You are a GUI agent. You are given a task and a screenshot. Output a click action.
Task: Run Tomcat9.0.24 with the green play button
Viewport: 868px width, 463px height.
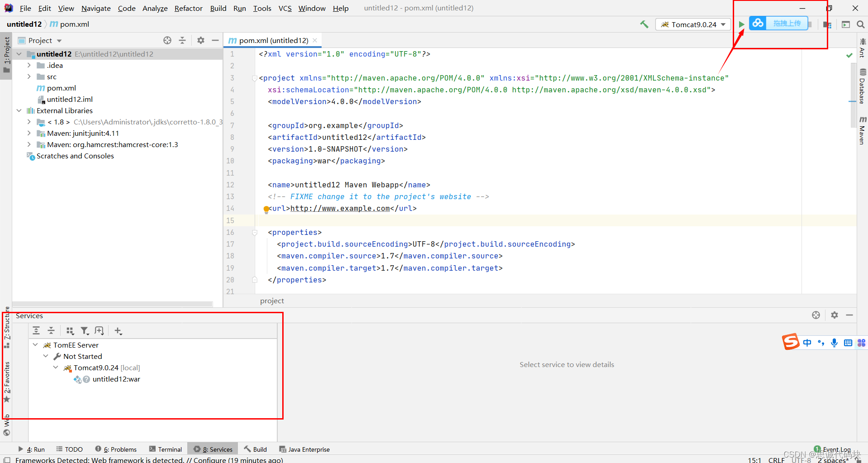point(741,24)
